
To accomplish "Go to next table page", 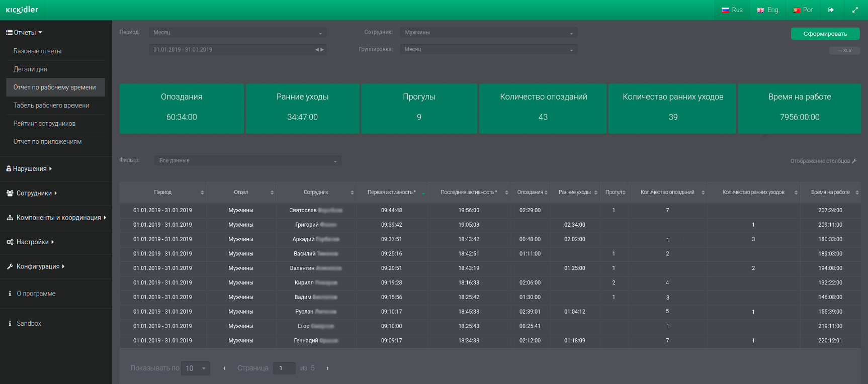I will coord(327,368).
